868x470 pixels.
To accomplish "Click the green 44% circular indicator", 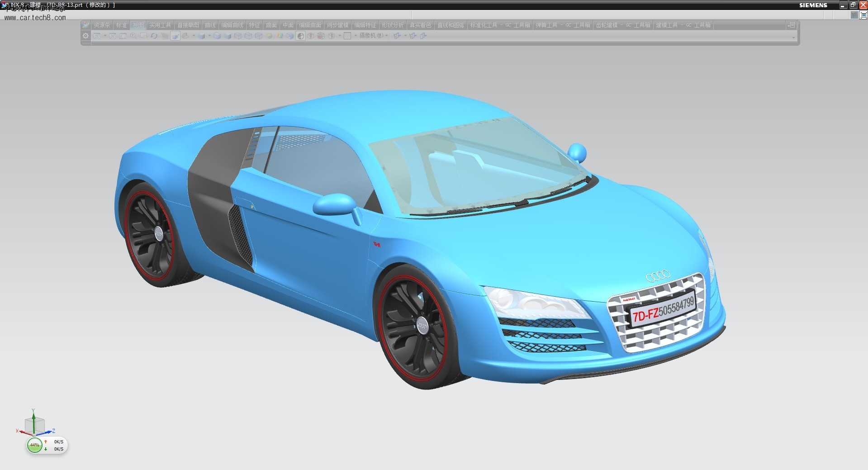I will (x=34, y=445).
